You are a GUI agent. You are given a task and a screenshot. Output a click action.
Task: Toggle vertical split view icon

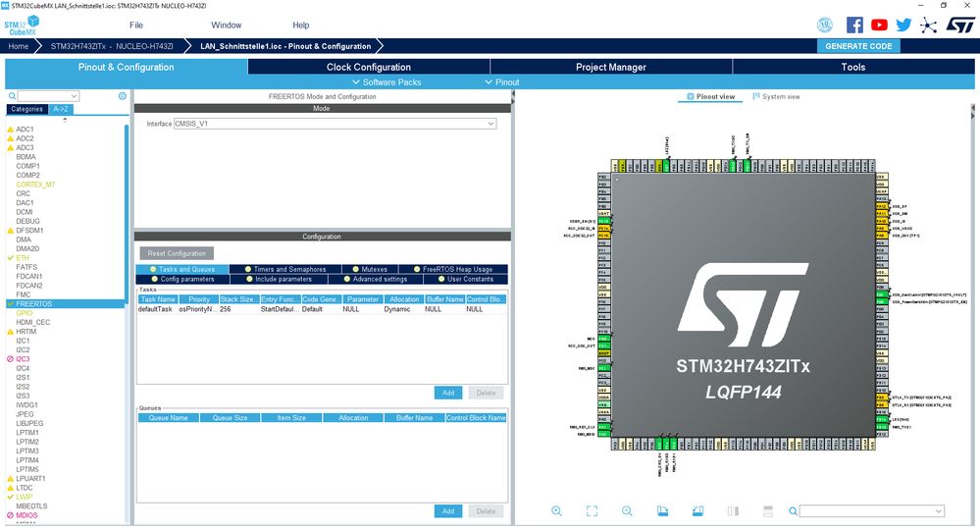[x=733, y=511]
